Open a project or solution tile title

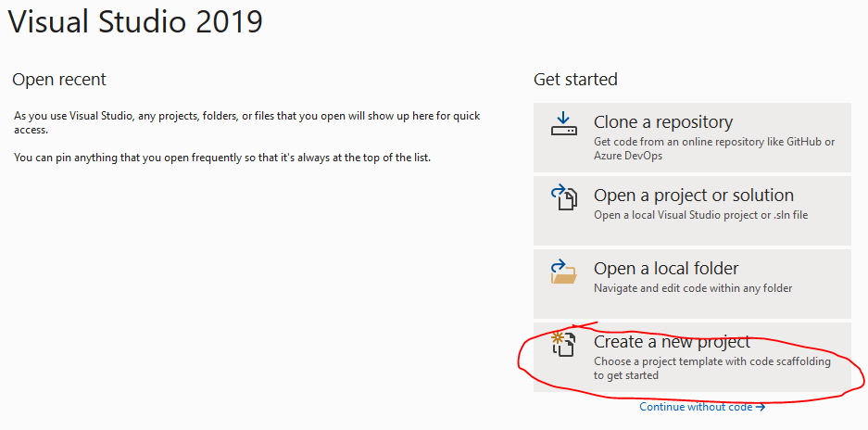pos(694,195)
